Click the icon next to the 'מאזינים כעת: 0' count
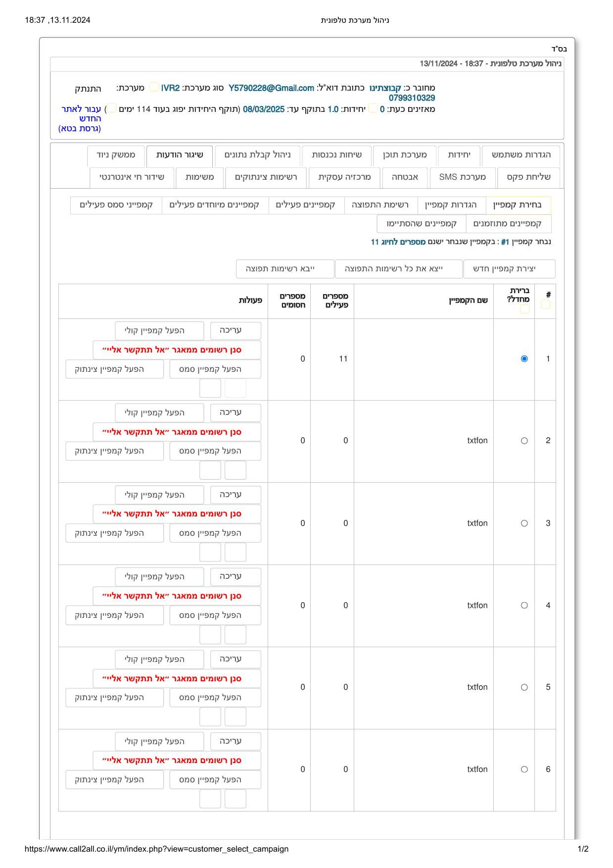 click(x=373, y=108)
